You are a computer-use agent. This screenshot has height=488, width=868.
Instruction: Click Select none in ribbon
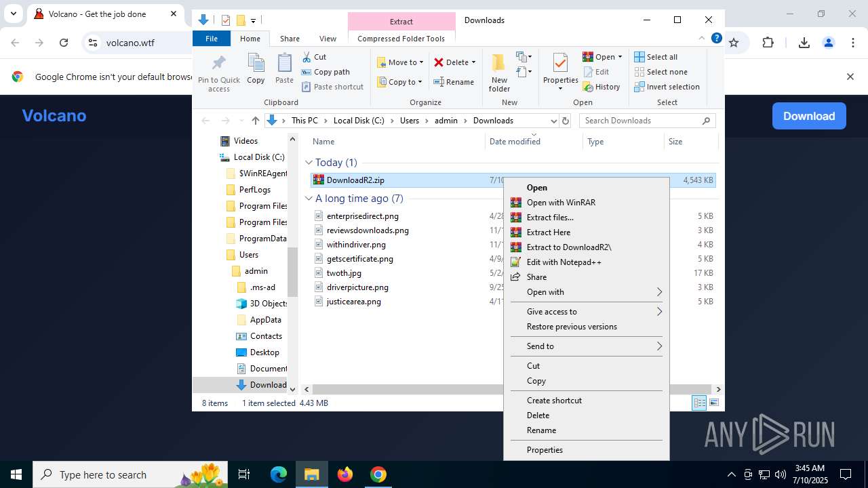coord(660,72)
